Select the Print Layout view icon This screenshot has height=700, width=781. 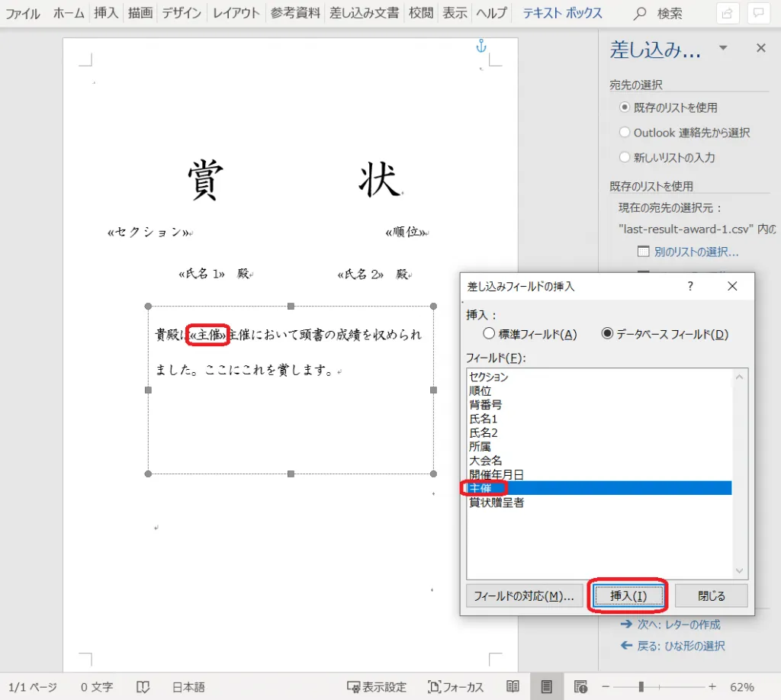point(546,686)
